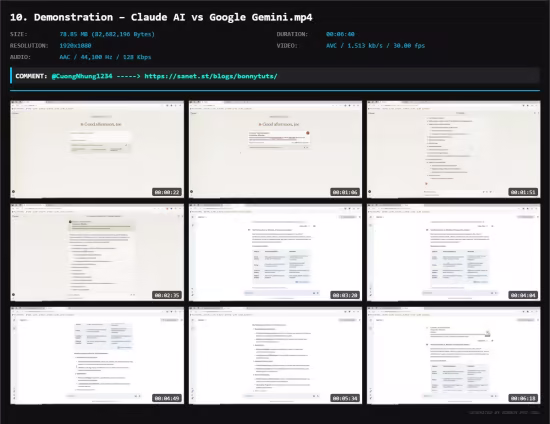Click the 00:02:35 timestamp badge
Image resolution: width=550 pixels, height=424 pixels.
(x=167, y=295)
